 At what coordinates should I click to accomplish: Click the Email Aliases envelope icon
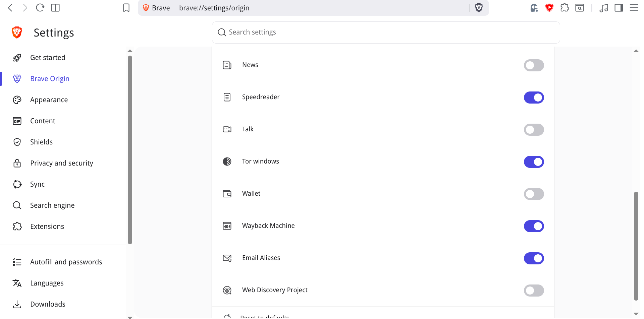point(227,258)
